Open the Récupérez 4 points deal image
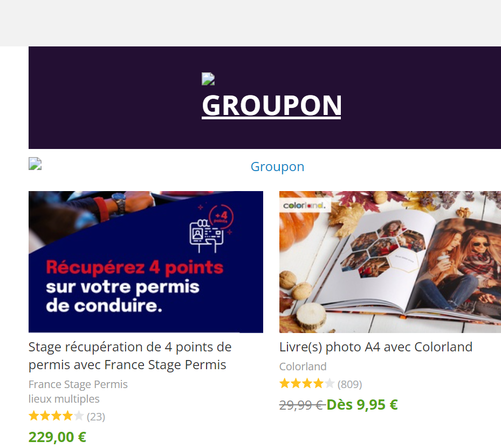 tap(146, 262)
